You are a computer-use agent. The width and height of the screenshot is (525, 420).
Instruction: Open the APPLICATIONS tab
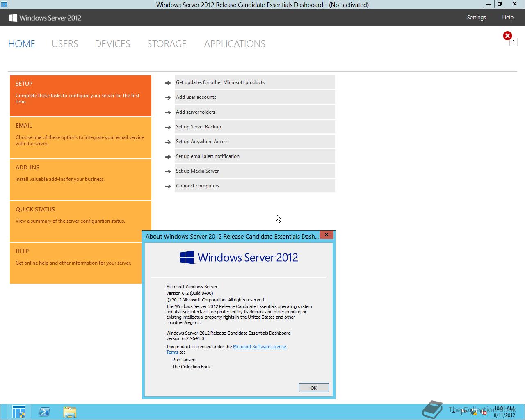pyautogui.click(x=235, y=44)
